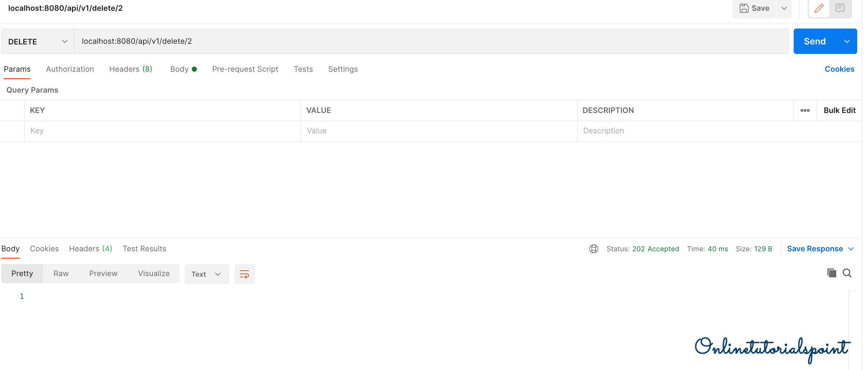Open the comments icon
The image size is (868, 370).
(x=840, y=8)
